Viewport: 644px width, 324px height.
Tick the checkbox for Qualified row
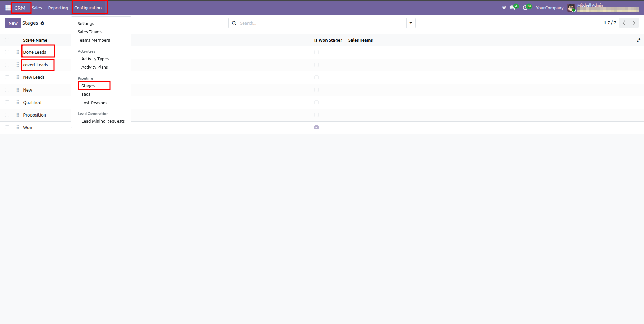click(x=7, y=102)
